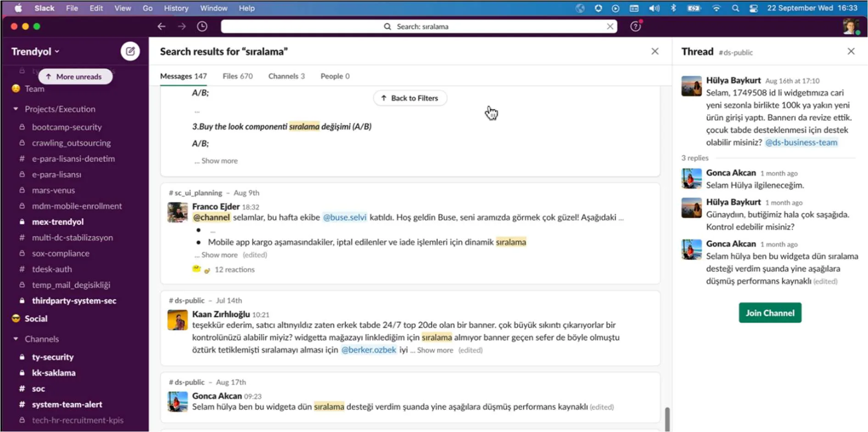Open the File menu
868x432 pixels.
[72, 8]
